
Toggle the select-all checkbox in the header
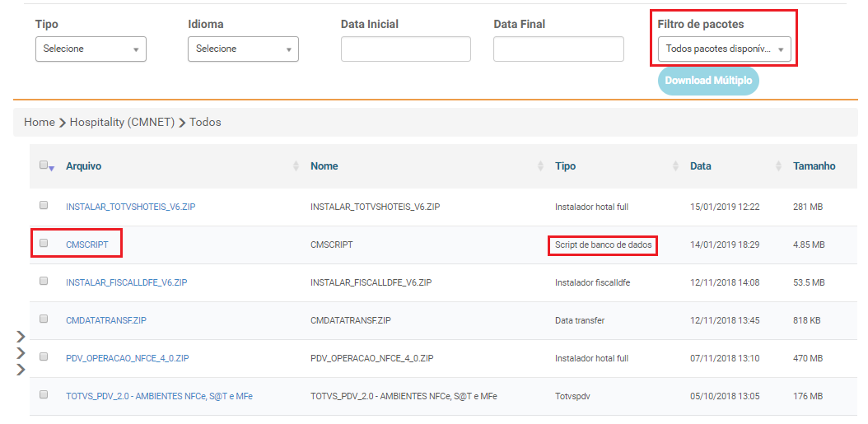(x=44, y=165)
